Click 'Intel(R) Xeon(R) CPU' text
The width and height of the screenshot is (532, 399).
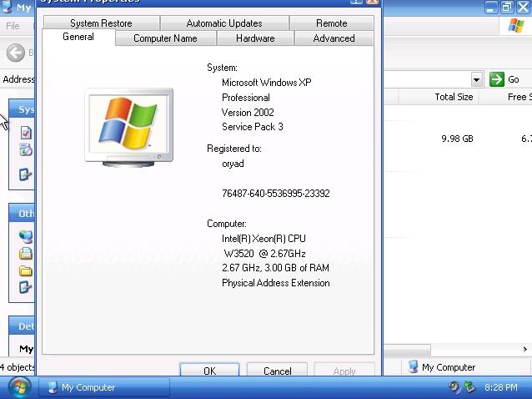click(x=263, y=239)
